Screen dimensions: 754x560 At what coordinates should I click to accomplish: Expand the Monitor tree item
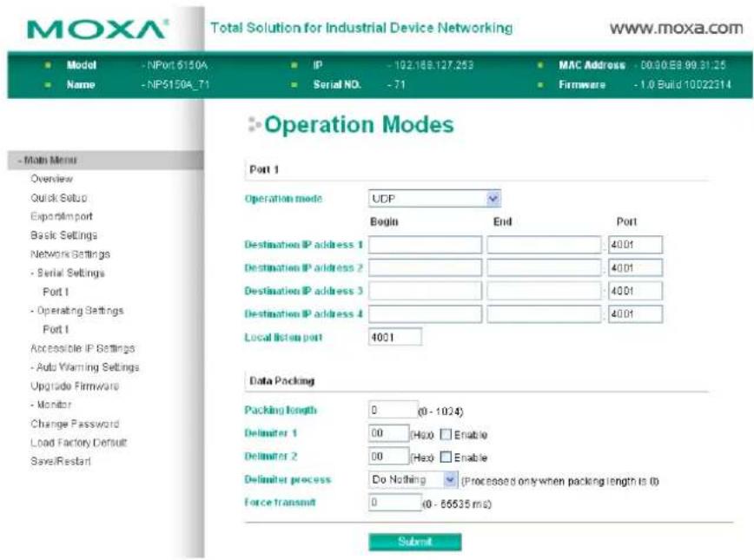coord(51,405)
